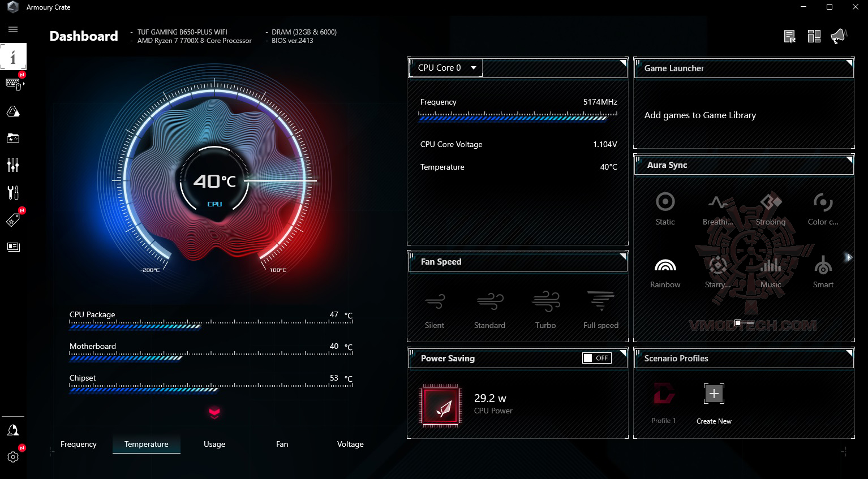Switch to the Frequency tab

pyautogui.click(x=79, y=444)
